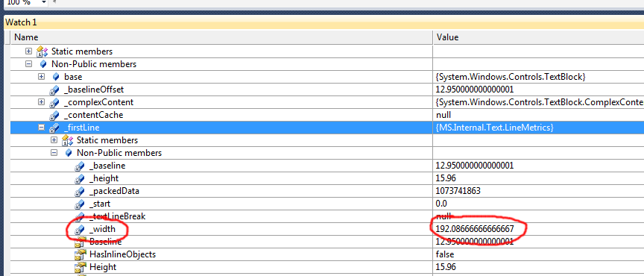Collapse Non-Public members under _firstLine
The width and height of the screenshot is (644, 276).
click(x=54, y=153)
